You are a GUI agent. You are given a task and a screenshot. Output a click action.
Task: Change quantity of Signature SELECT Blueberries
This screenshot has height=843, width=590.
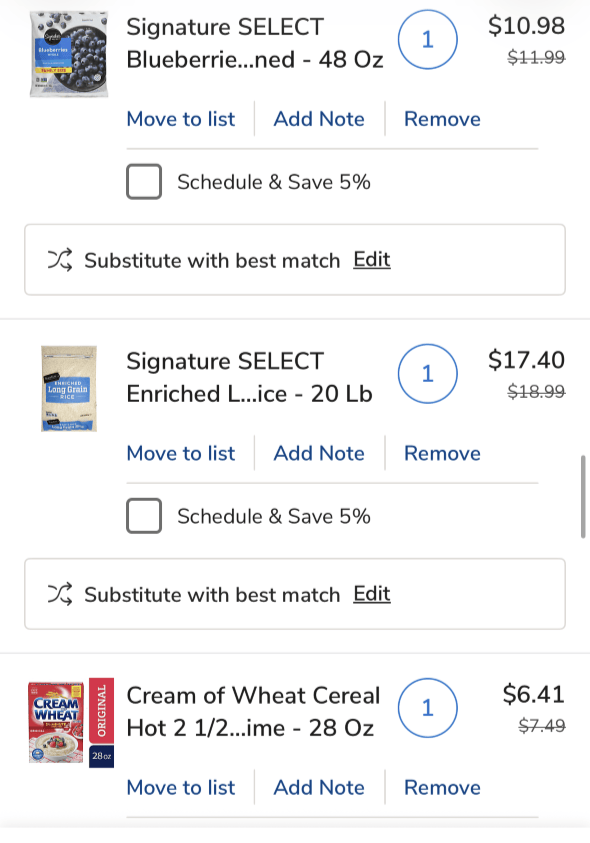click(x=428, y=39)
